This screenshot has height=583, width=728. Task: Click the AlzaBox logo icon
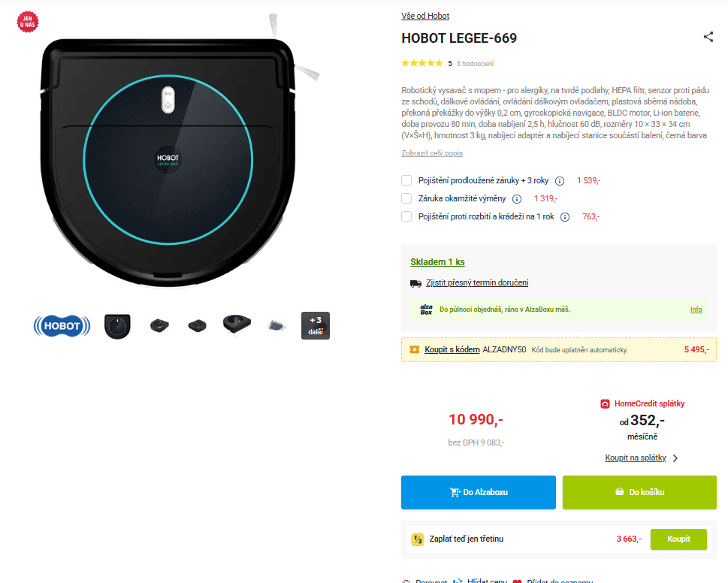pos(426,310)
